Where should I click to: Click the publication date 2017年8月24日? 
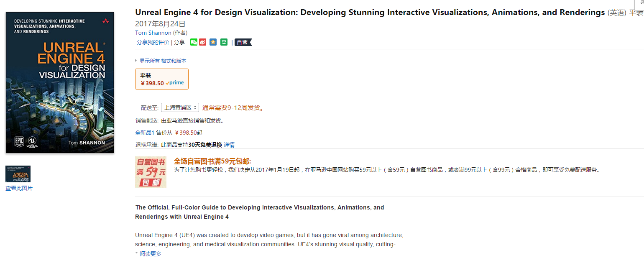tap(160, 24)
